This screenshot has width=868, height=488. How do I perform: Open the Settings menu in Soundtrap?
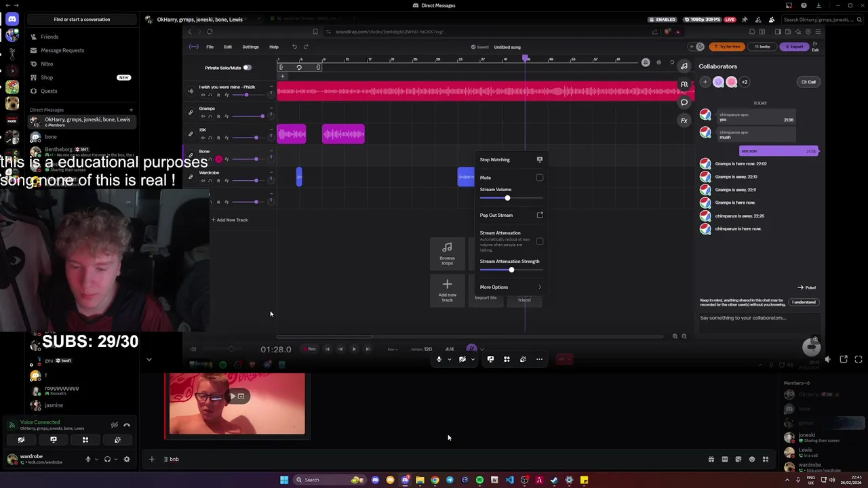(250, 47)
